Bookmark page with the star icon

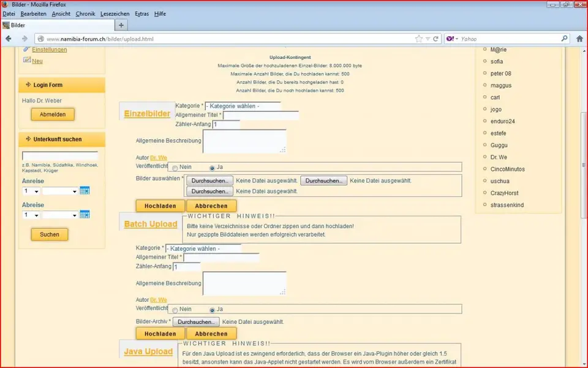[418, 39]
